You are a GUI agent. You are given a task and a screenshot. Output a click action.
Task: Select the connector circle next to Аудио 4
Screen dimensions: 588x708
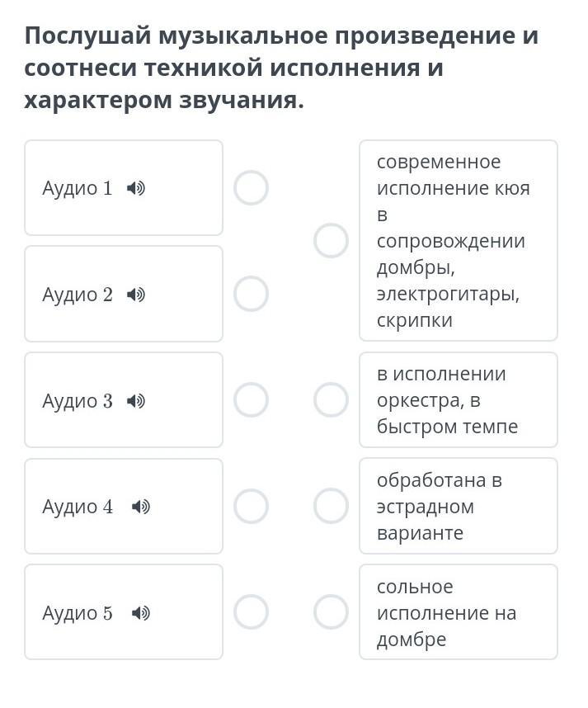[251, 506]
